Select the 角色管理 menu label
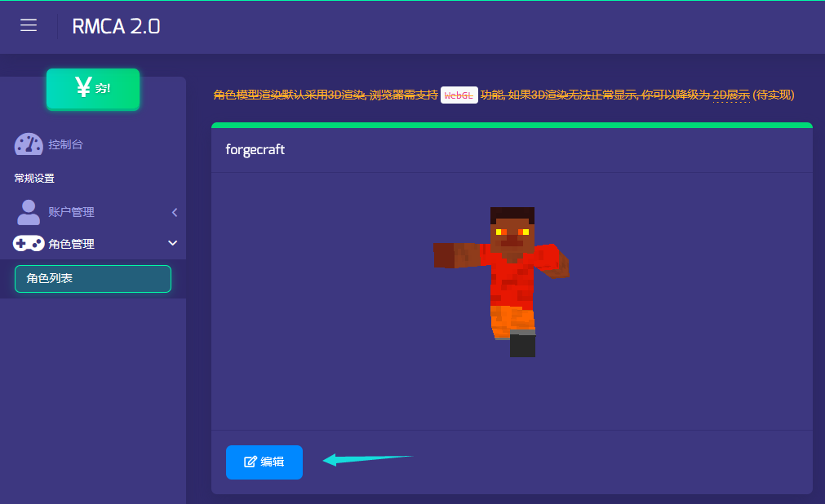 click(71, 243)
